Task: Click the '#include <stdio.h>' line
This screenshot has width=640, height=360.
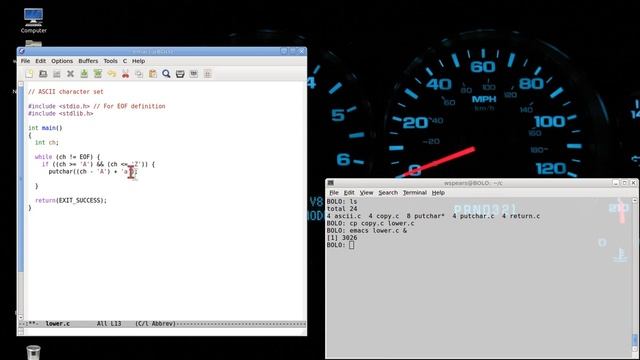Action: click(97, 106)
